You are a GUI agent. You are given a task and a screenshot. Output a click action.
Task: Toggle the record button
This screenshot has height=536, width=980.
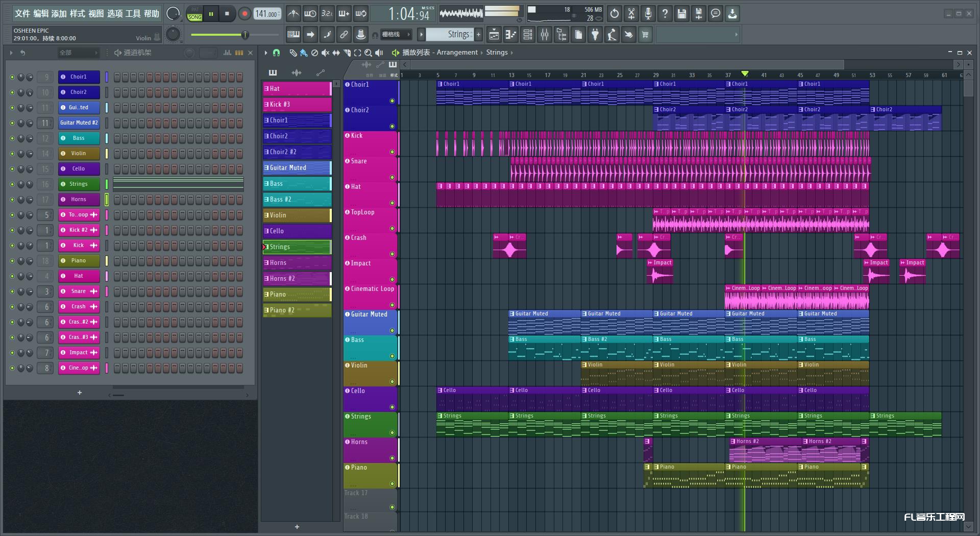(x=244, y=14)
